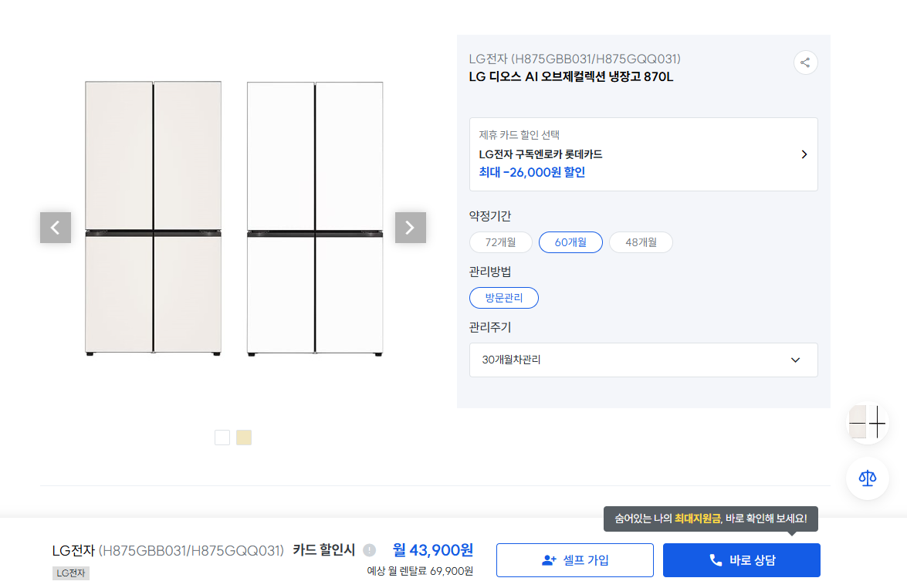The height and width of the screenshot is (588, 907).
Task: Click the LG전자 brand tag
Action: click(x=71, y=573)
